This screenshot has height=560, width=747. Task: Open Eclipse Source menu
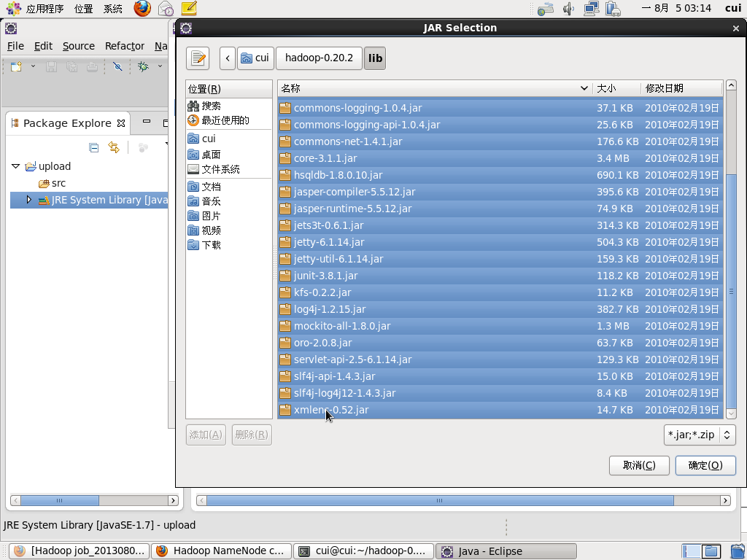point(79,46)
